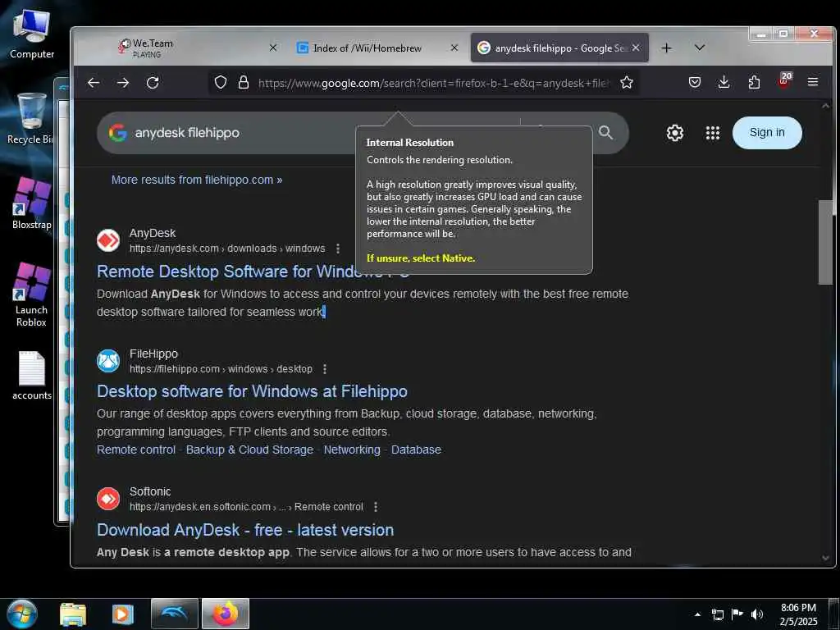Open More results from filehippo.com link
Screen dimensions: 840x630
(x=197, y=180)
